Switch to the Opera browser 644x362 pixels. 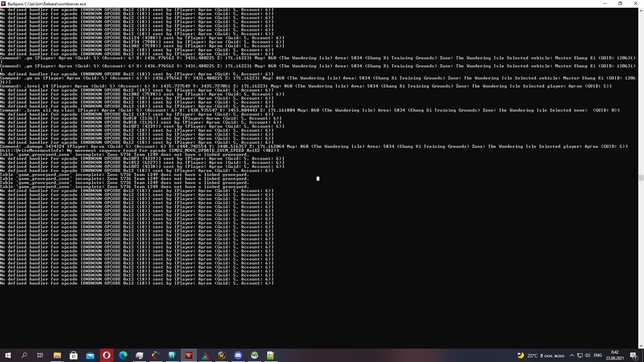[x=107, y=355]
